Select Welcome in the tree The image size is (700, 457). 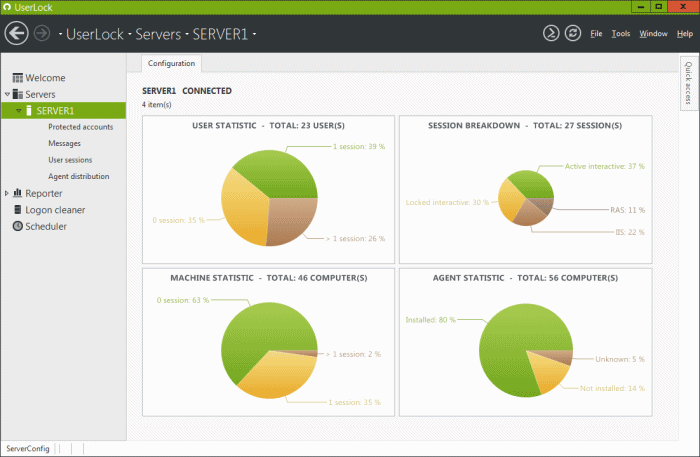(45, 78)
